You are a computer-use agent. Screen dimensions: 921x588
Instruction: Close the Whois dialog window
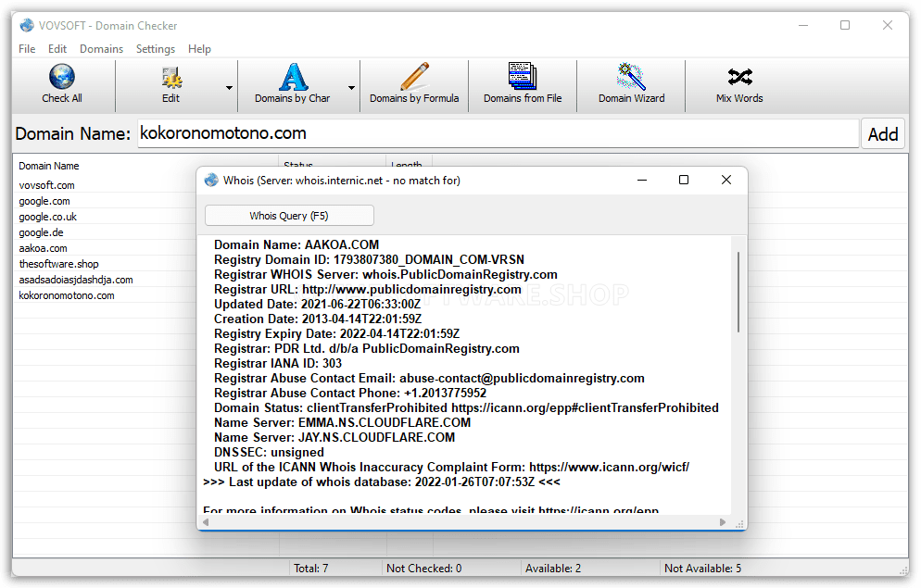pyautogui.click(x=726, y=180)
